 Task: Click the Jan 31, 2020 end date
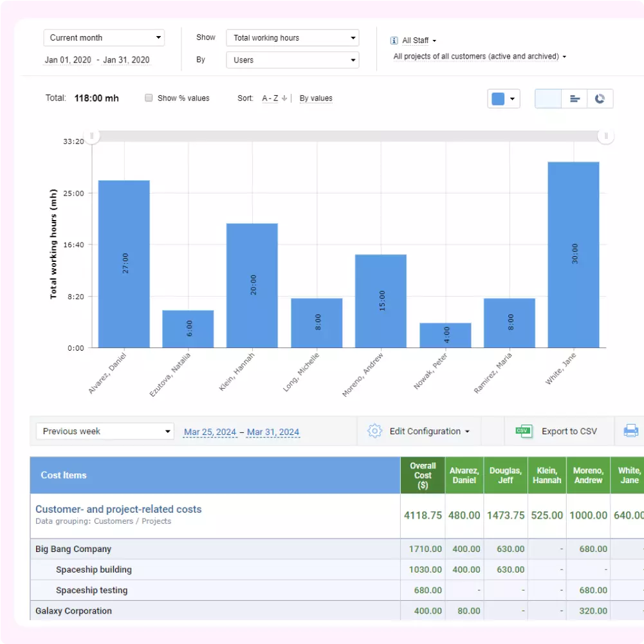[x=126, y=60]
